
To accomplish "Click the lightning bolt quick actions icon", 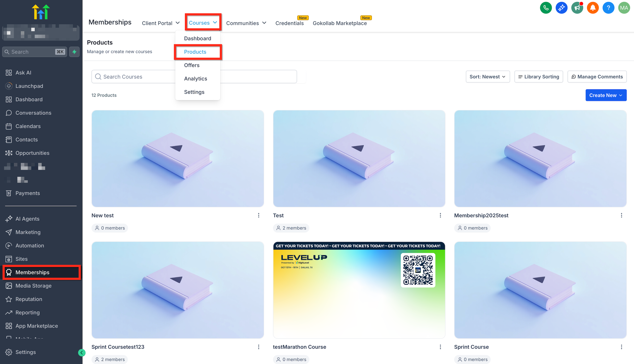I will coord(74,52).
